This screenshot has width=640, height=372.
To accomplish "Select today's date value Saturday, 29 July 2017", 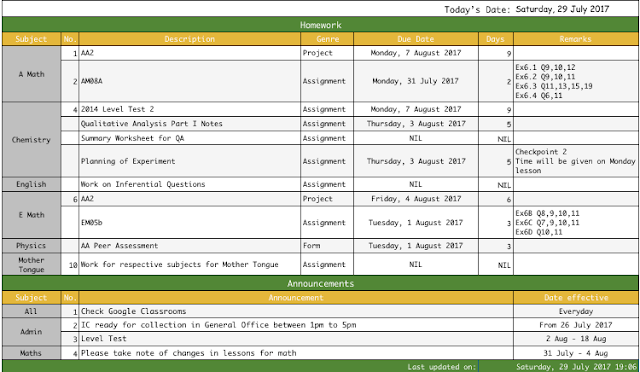I will tap(562, 9).
